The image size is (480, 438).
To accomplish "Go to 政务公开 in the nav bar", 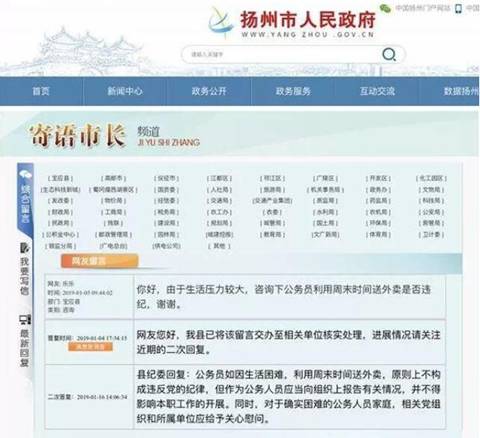I will [209, 91].
